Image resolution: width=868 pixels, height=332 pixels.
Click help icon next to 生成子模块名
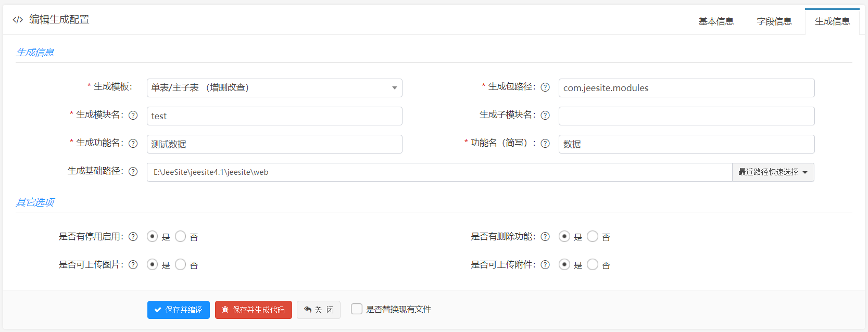click(x=545, y=116)
